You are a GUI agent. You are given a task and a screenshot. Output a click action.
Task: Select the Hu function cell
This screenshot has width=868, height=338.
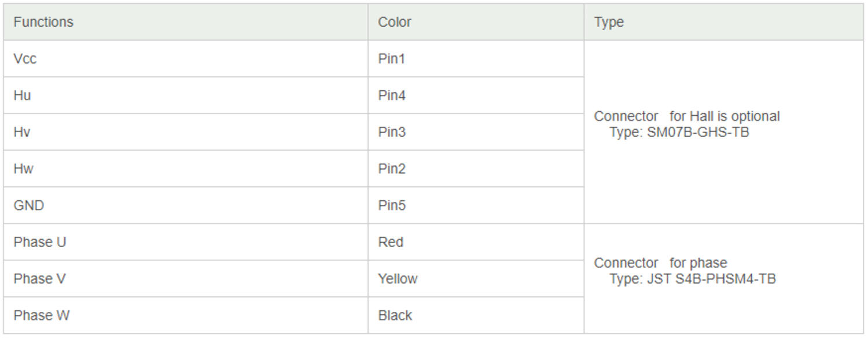(x=186, y=95)
